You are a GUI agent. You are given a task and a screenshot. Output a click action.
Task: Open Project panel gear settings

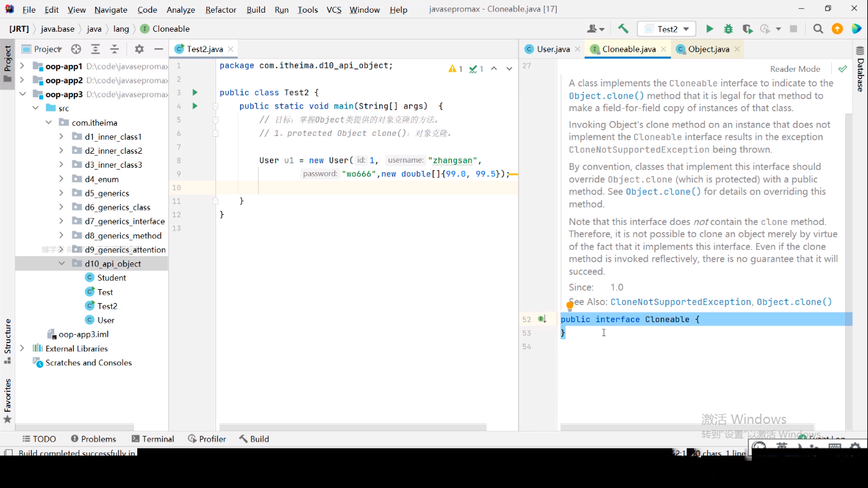139,49
